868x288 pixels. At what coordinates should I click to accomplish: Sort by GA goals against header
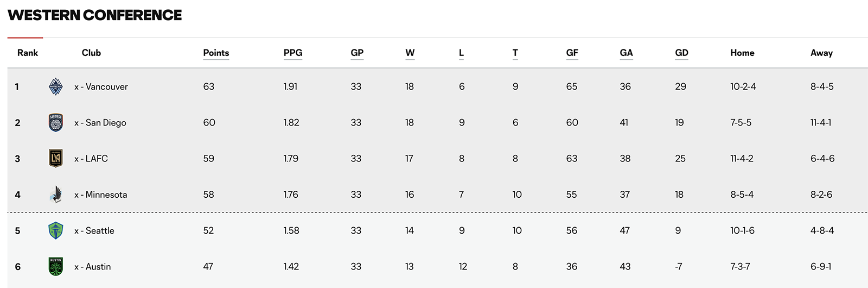(626, 53)
